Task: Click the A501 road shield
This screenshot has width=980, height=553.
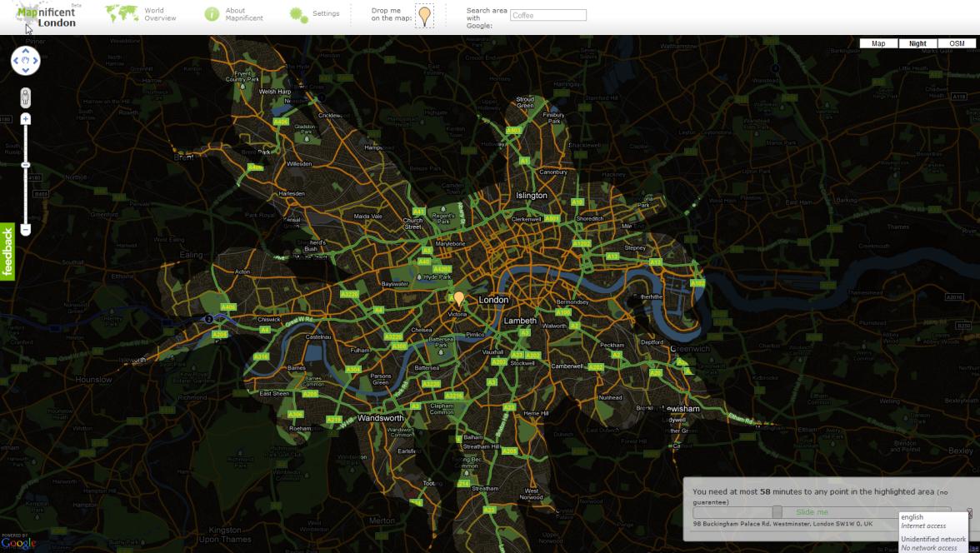Action: click(x=552, y=219)
